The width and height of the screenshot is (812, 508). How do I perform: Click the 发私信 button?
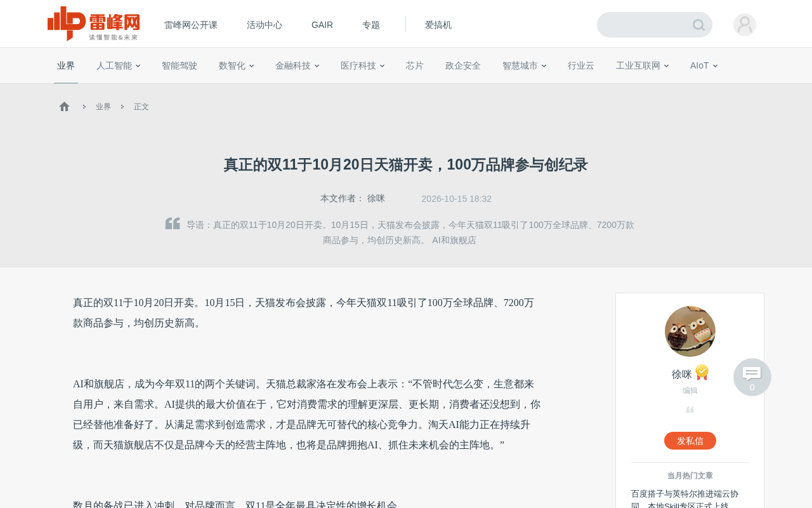pyautogui.click(x=690, y=441)
